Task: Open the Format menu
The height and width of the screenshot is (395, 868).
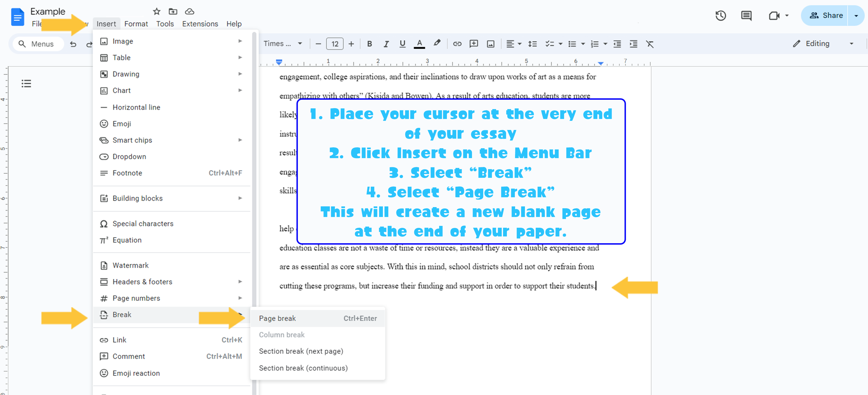Action: coord(136,24)
